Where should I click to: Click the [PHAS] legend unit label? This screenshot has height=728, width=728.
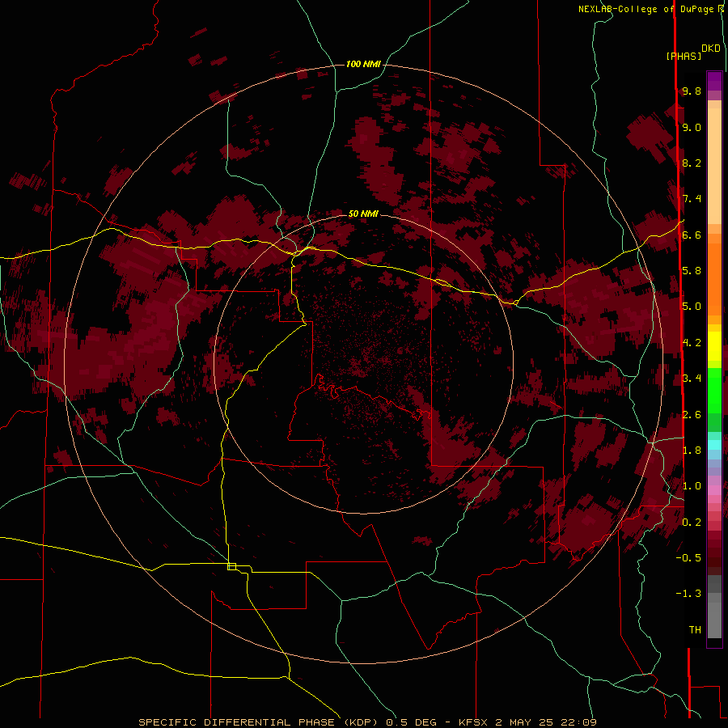coord(684,56)
